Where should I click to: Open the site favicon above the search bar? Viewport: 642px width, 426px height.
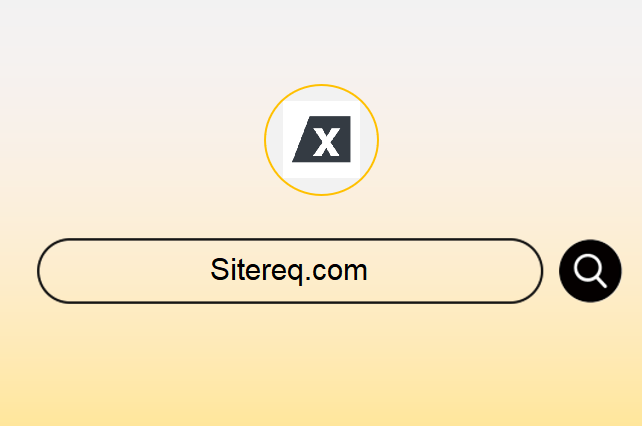point(321,139)
